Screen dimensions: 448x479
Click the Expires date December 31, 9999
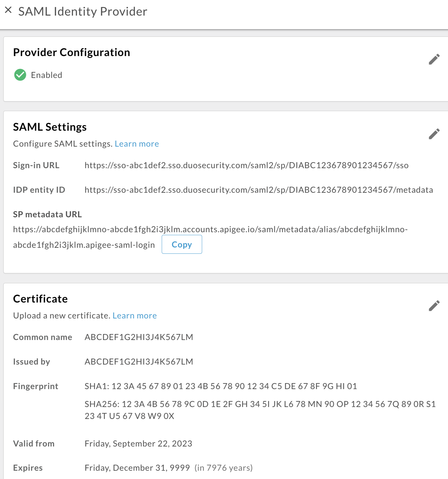click(138, 468)
